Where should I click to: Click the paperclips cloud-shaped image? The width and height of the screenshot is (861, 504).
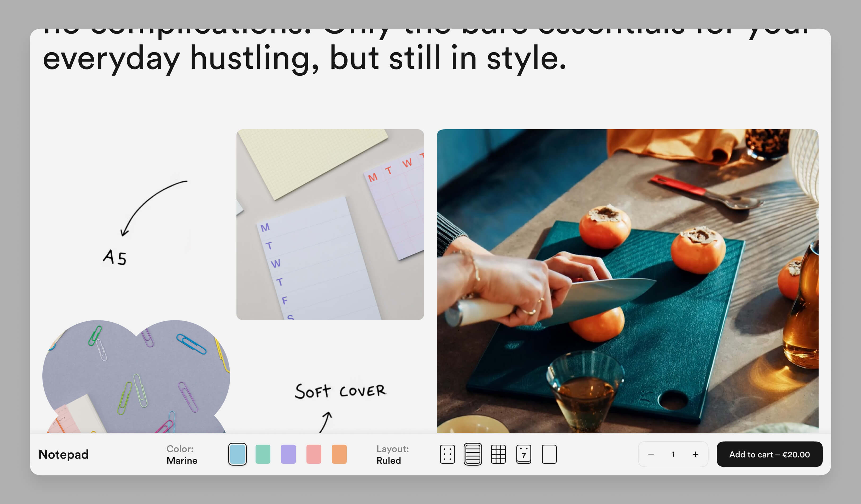tap(136, 375)
